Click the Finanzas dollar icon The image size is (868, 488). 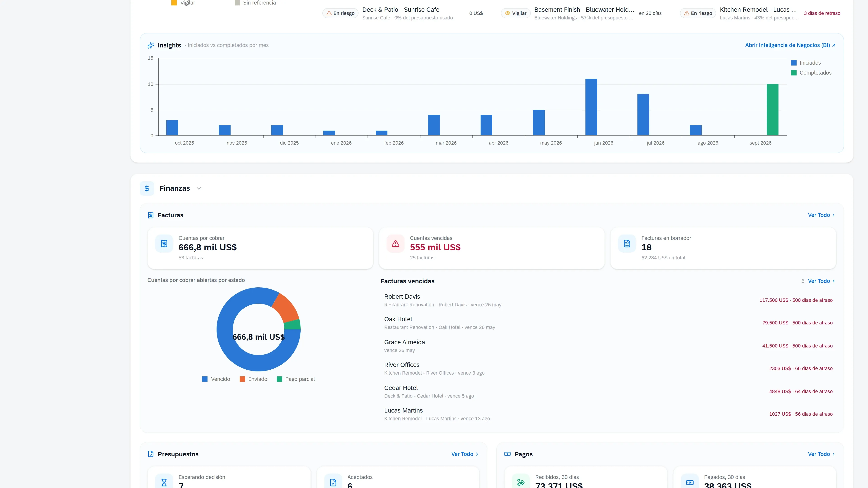147,189
